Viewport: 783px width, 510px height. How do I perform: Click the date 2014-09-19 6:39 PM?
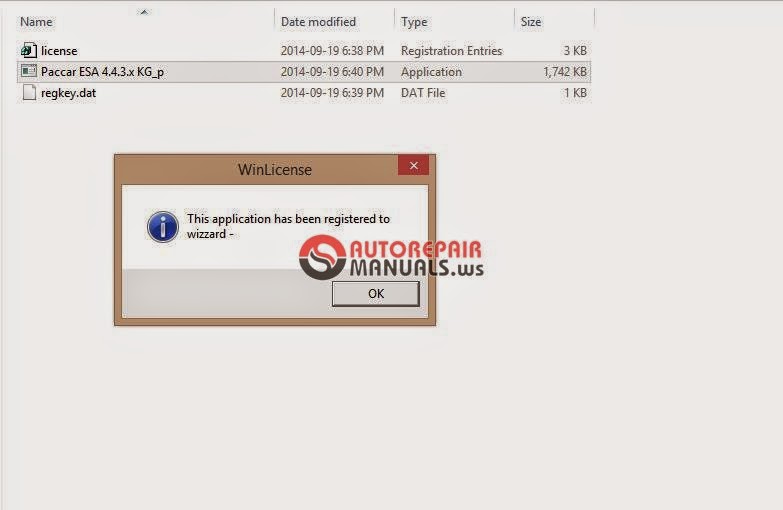[x=332, y=93]
